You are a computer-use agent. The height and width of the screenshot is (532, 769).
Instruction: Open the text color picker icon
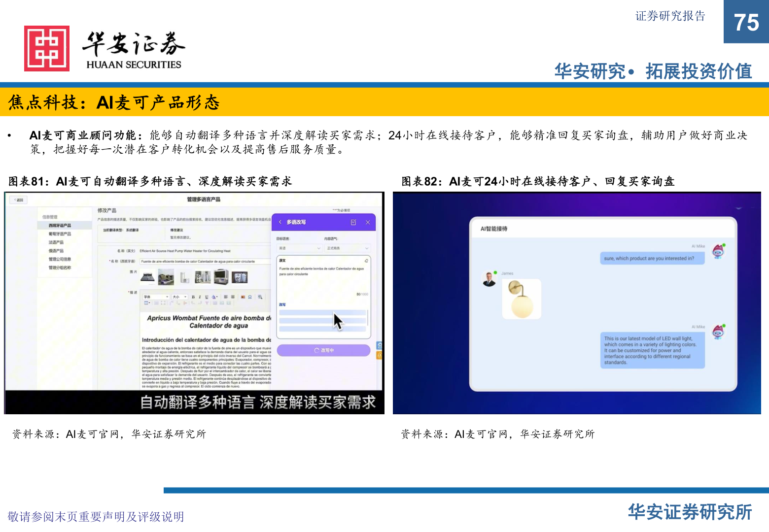(x=214, y=297)
